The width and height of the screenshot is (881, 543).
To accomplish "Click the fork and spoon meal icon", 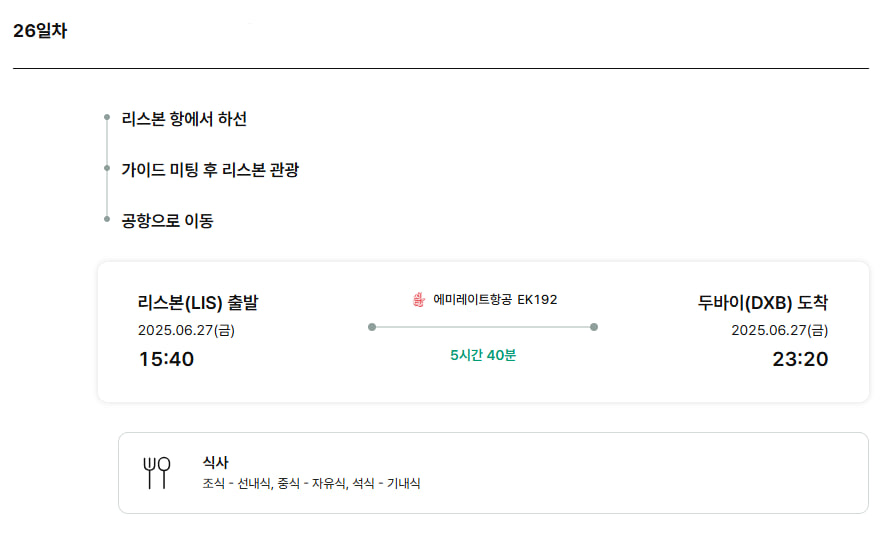I will point(157,473).
